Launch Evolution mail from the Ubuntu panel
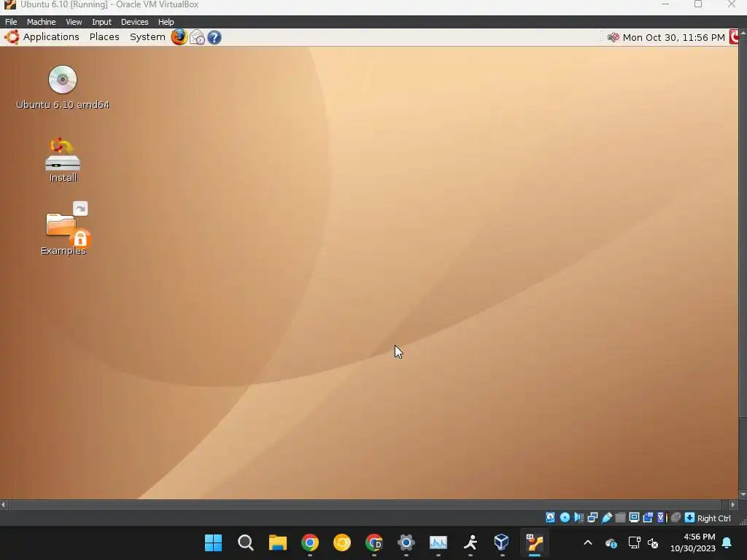Viewport: 747px width, 560px height. coord(197,37)
